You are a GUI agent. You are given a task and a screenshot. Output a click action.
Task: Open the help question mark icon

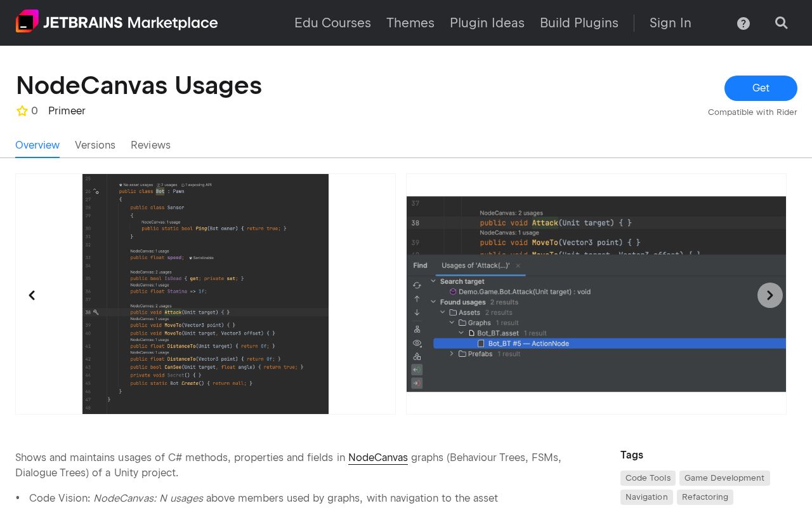tap(743, 23)
